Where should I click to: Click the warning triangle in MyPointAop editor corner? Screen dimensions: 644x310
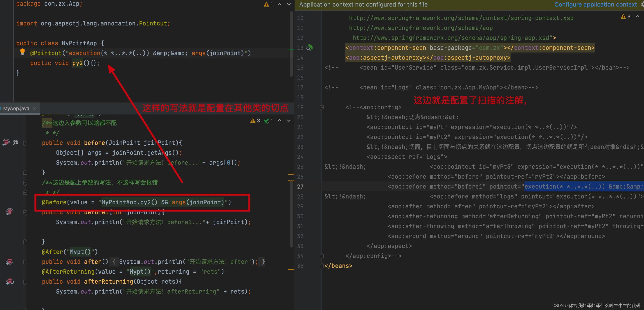[266, 5]
